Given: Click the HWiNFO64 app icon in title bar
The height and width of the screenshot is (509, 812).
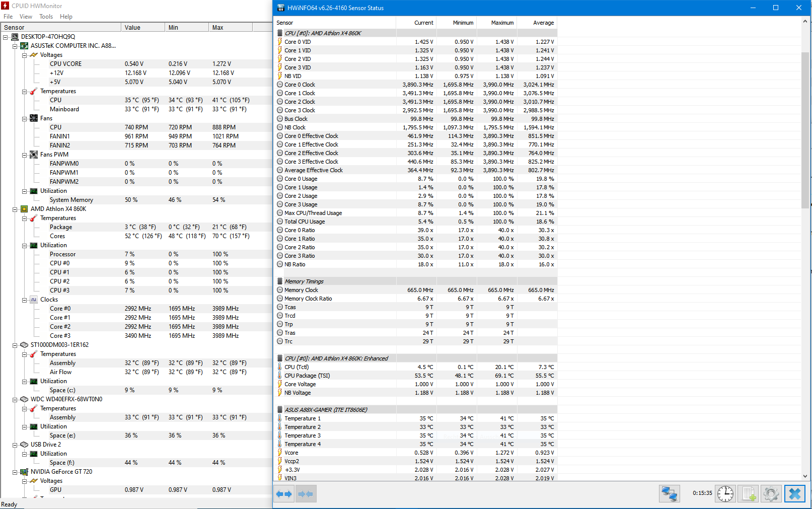Looking at the screenshot, I should [x=281, y=8].
